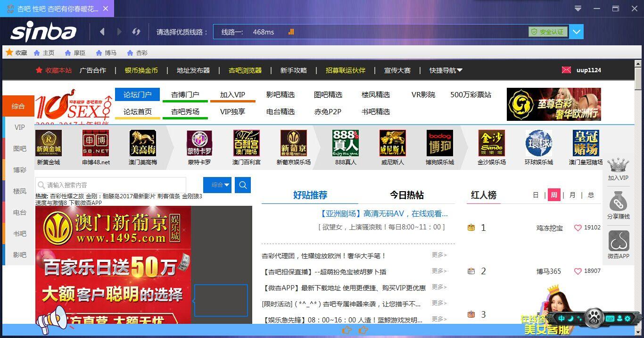Open the 澳门新葡京 1495.com banner

(113, 265)
